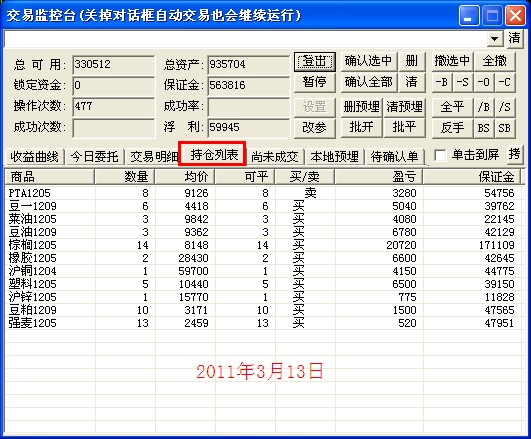Select the PTA1205 position row
This screenshot has height=439, width=531.
click(263, 193)
